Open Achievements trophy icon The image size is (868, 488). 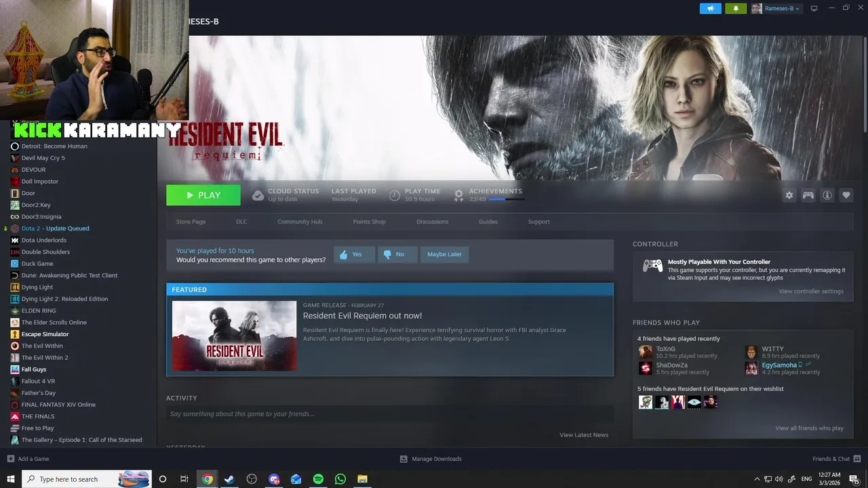459,195
